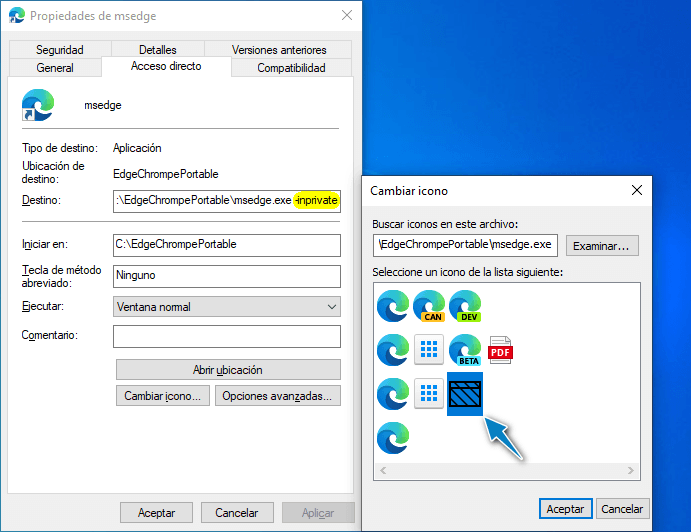Click the "Aplicación" destination type text
The width and height of the screenshot is (691, 532).
137,148
